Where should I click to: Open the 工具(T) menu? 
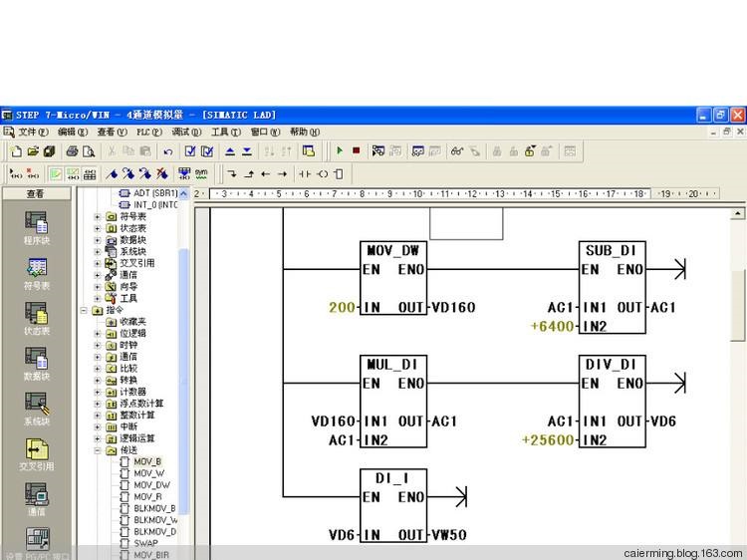coord(226,132)
